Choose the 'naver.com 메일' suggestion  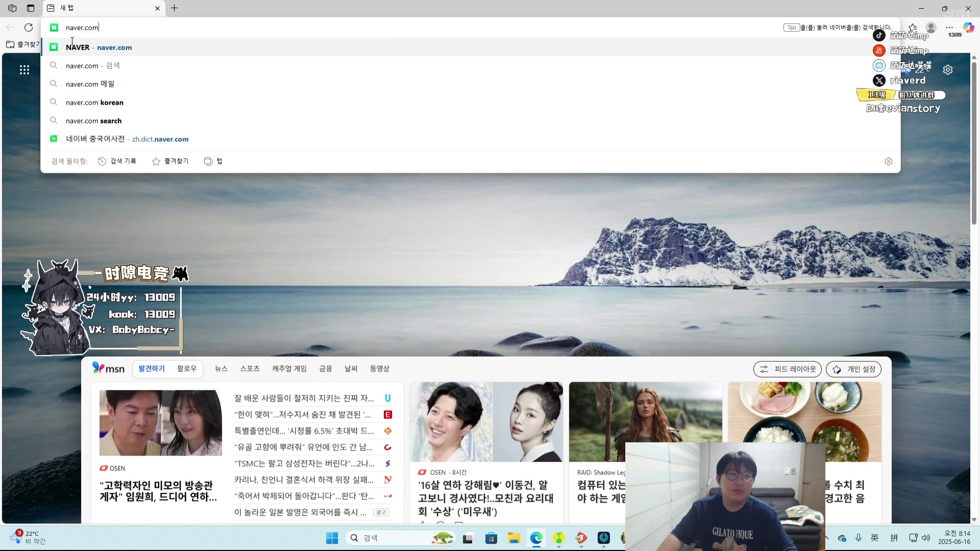(x=471, y=84)
